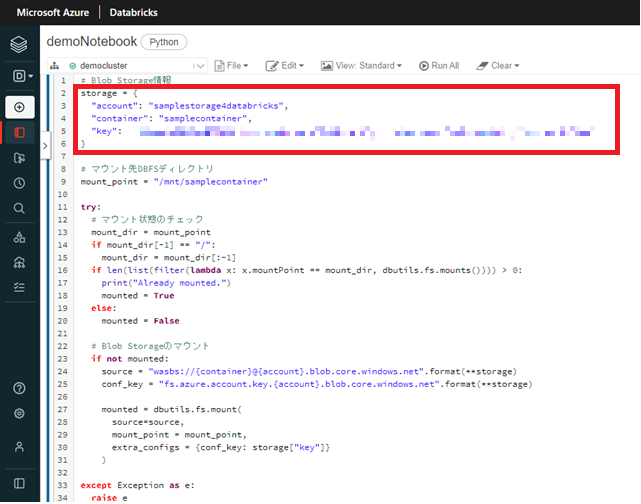Open the Repos icon in sidebar
641x504 pixels.
(x=19, y=158)
